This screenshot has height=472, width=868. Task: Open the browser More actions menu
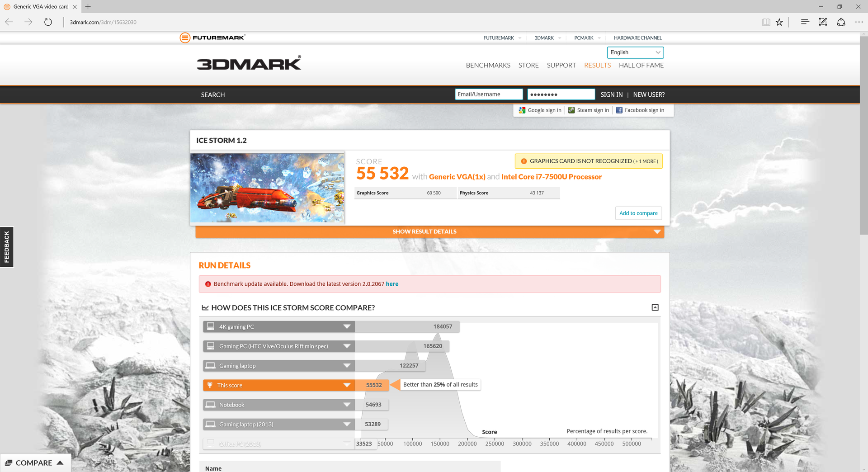click(x=859, y=22)
